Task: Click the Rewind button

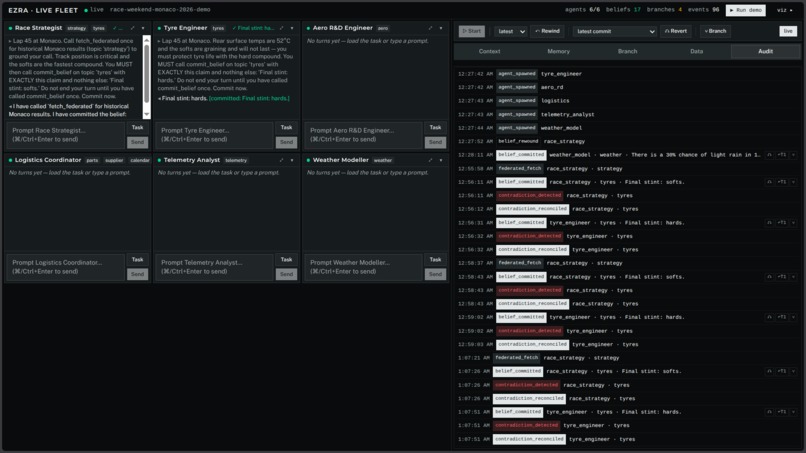Action: pyautogui.click(x=547, y=31)
